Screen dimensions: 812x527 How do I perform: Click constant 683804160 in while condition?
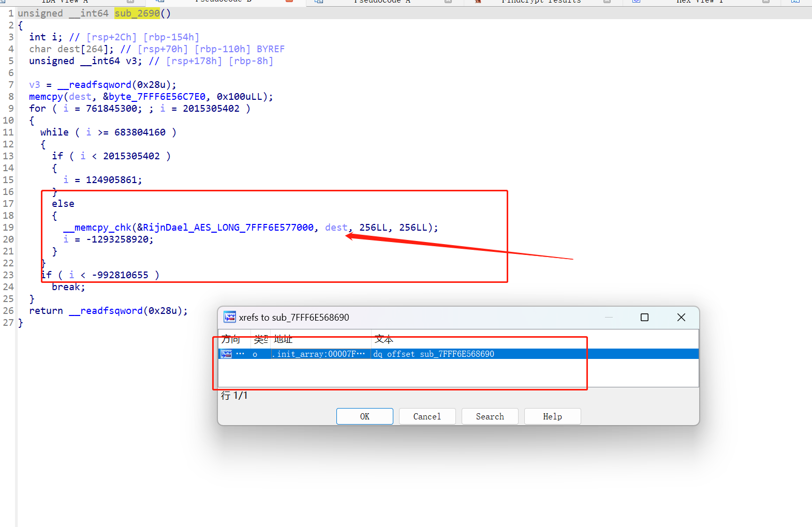pyautogui.click(x=140, y=132)
